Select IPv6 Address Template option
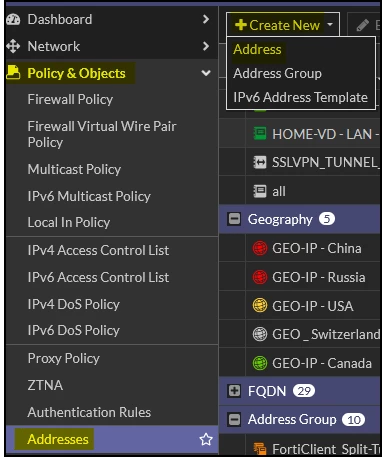Image resolution: width=382 pixels, height=457 pixels. [x=300, y=97]
